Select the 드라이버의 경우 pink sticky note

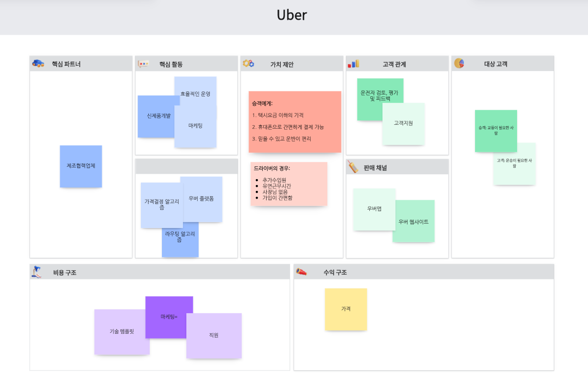289,184
